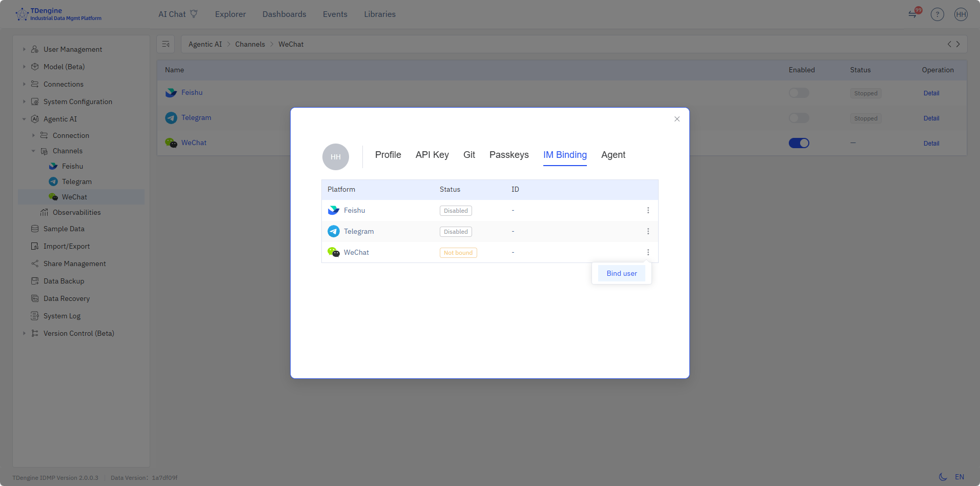Open the help question mark icon

point(937,14)
